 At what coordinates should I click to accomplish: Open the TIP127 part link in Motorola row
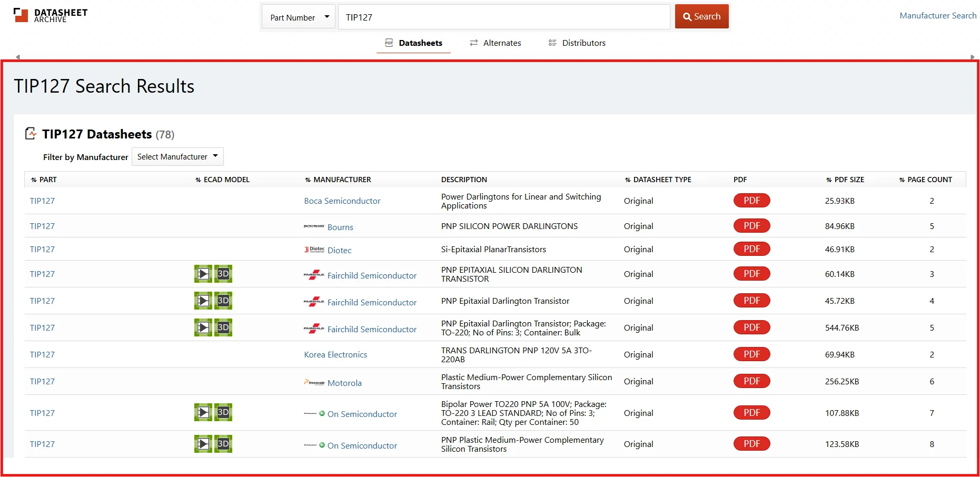pos(42,381)
